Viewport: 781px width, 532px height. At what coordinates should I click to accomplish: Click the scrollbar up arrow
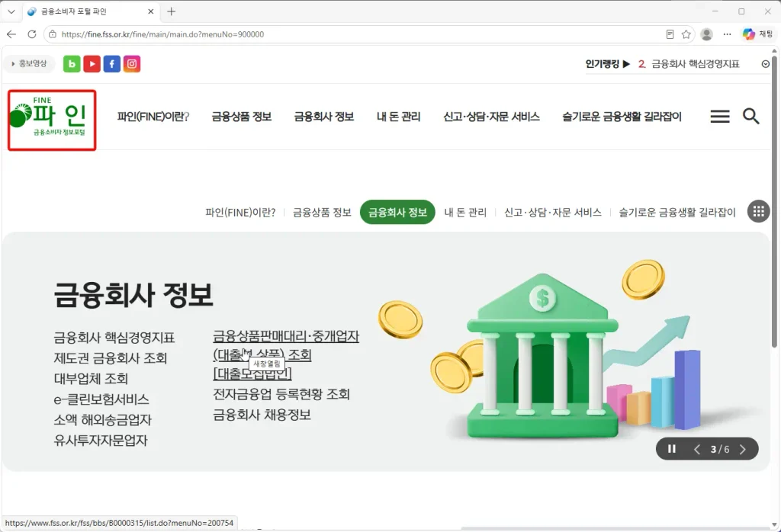click(x=774, y=51)
